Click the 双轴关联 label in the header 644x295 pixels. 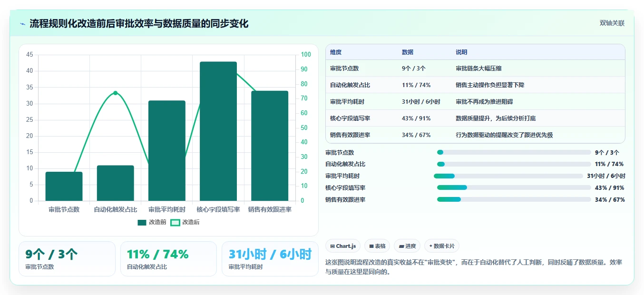click(x=612, y=23)
